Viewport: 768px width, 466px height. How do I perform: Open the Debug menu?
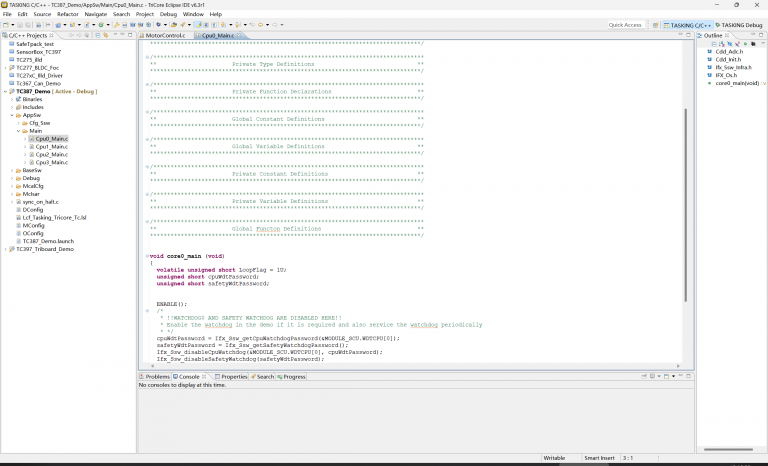[168, 14]
